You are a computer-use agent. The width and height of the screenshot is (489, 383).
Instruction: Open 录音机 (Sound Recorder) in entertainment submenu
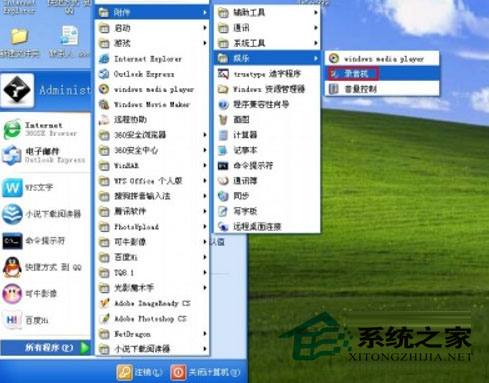coord(382,74)
